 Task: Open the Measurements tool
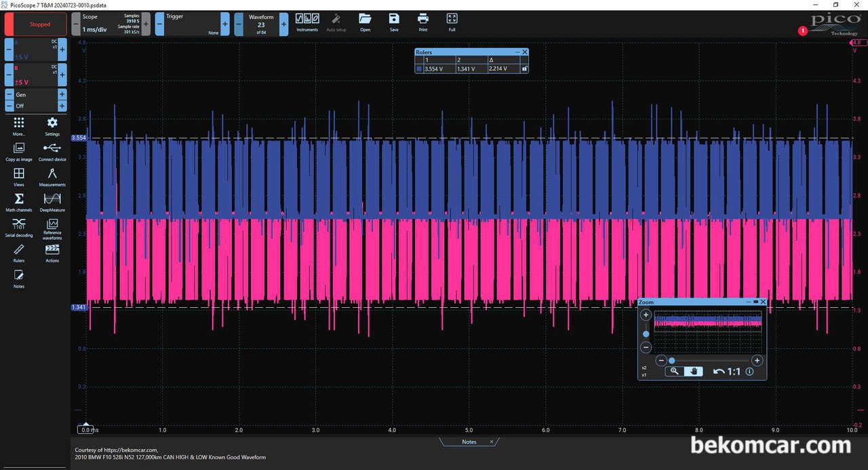52,176
